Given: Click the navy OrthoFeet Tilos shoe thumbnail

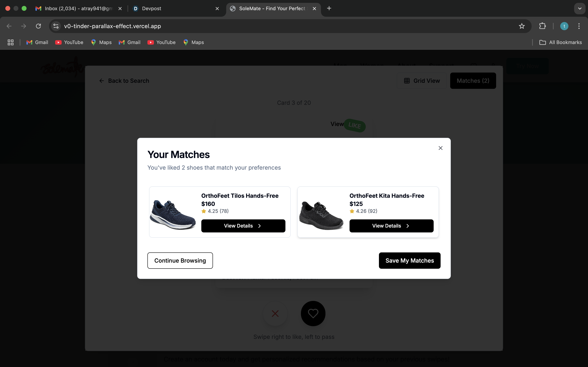Looking at the screenshot, I should [x=173, y=214].
